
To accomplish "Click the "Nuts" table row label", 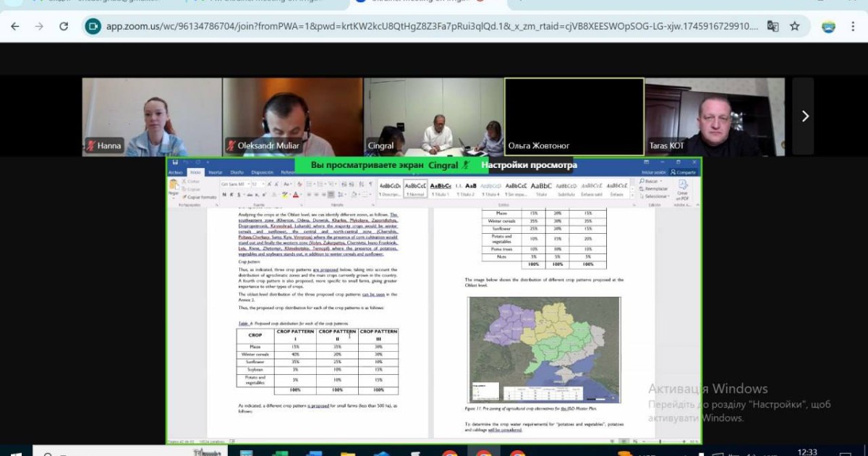I will 502,256.
